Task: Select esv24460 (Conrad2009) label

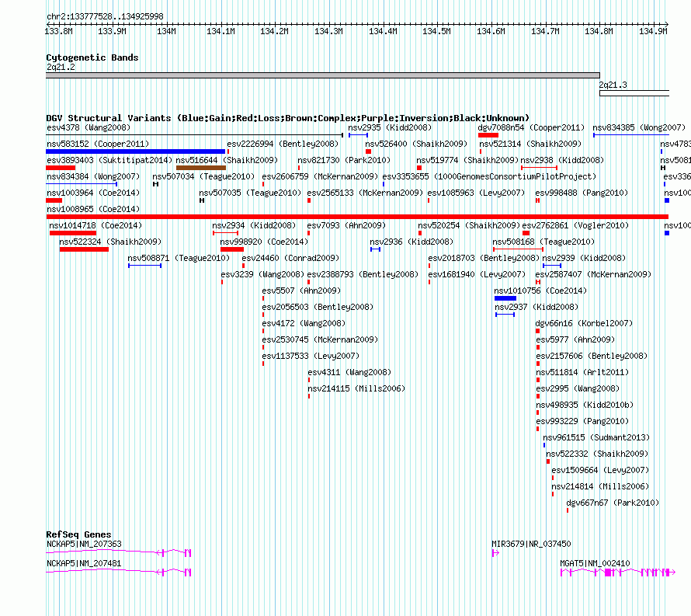Action: 290,258
